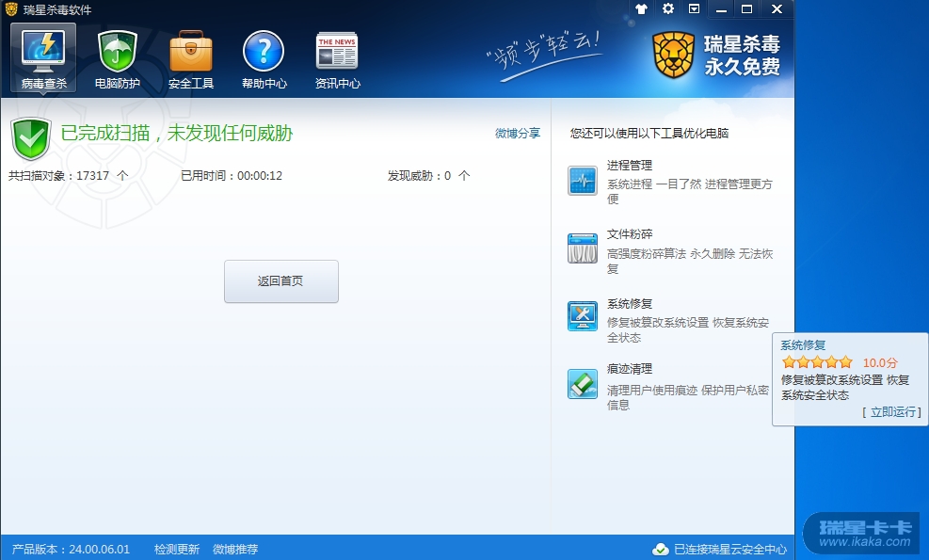Open 痕迹清理 tool title text
Image resolution: width=929 pixels, height=560 pixels.
point(629,369)
